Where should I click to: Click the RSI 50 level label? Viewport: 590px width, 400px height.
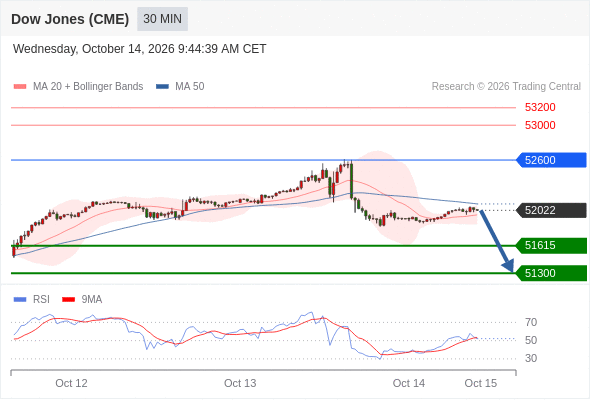tap(531, 340)
